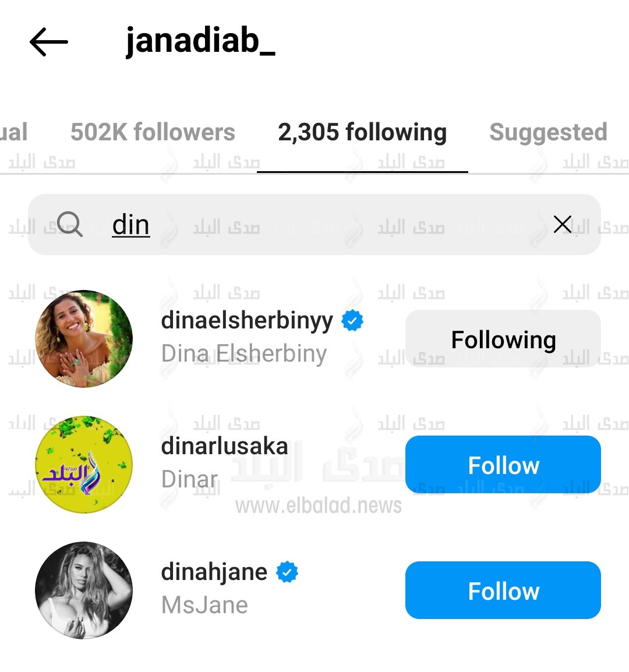
Task: Switch to the partially visible mutual tab
Action: 14,132
